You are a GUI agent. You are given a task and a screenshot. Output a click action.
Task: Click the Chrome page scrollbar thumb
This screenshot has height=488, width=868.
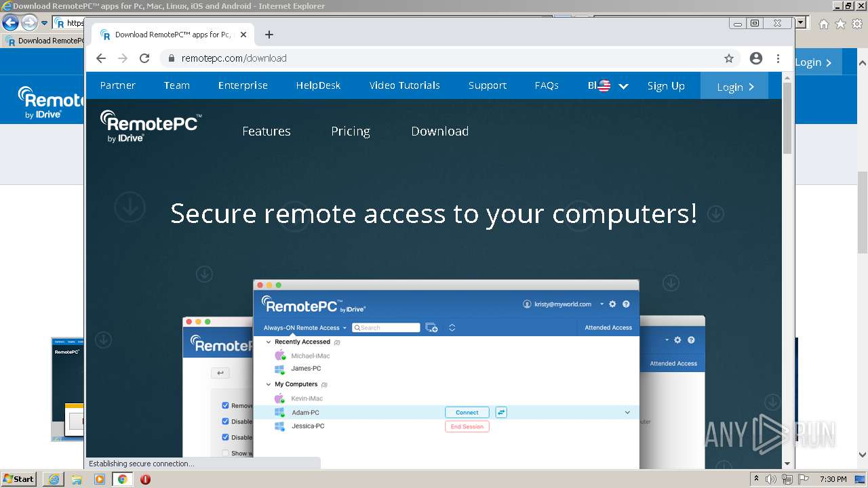click(x=787, y=118)
